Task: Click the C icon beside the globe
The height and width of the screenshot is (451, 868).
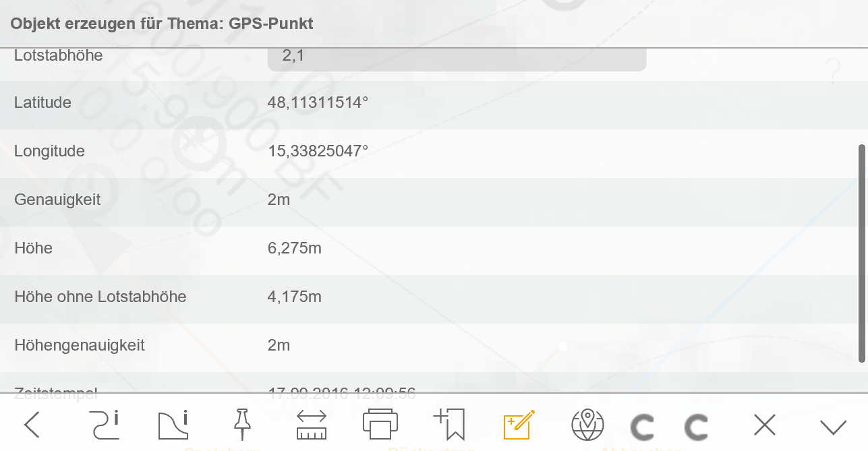Action: pos(642,427)
